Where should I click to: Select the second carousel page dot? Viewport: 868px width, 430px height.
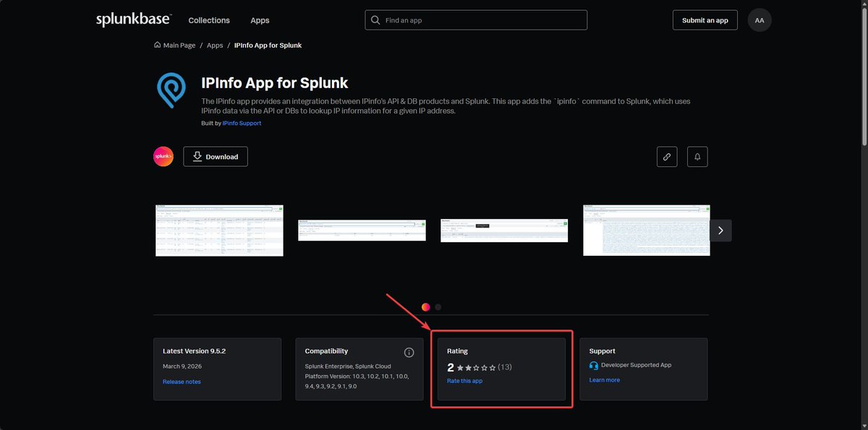pyautogui.click(x=438, y=307)
